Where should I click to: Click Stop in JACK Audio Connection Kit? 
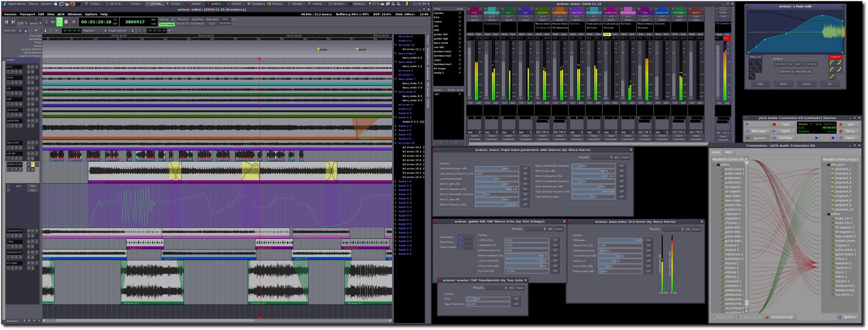(783, 124)
